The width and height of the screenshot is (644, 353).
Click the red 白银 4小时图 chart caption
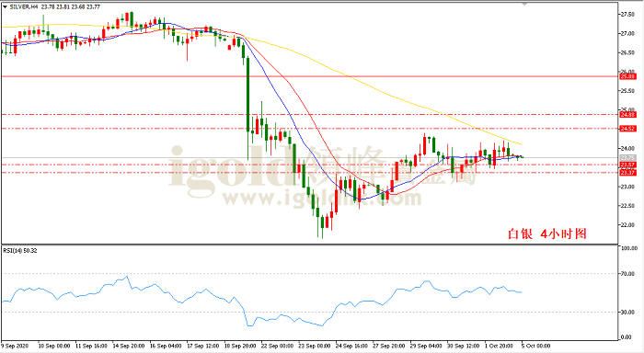click(x=547, y=234)
